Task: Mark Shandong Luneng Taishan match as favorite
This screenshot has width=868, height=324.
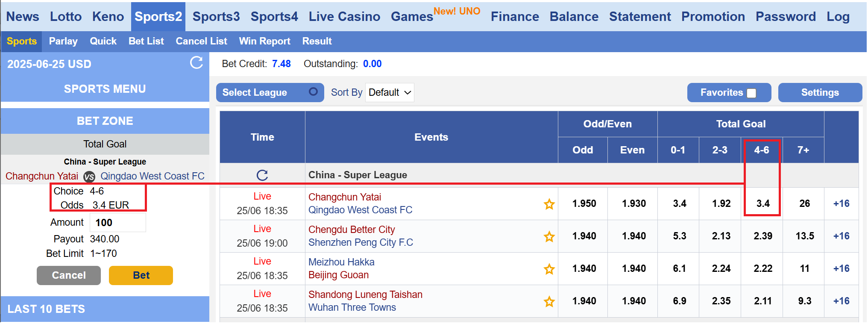Action: pos(549,302)
